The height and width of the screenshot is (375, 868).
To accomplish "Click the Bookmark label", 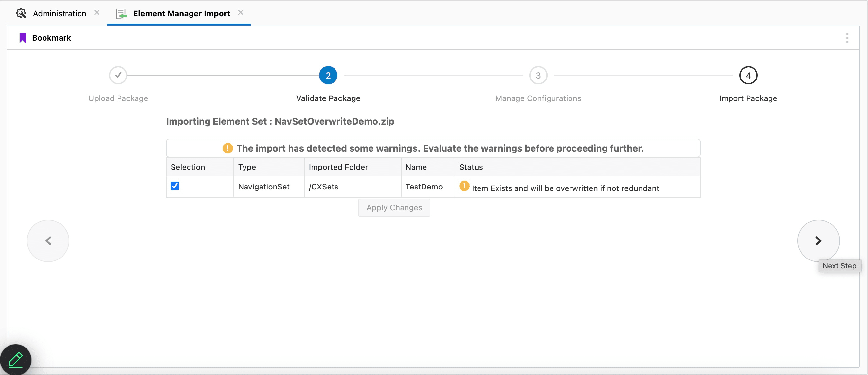I will (x=51, y=38).
